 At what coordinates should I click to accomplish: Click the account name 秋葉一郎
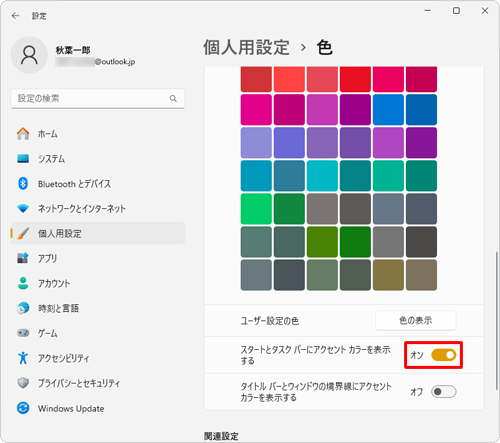73,50
